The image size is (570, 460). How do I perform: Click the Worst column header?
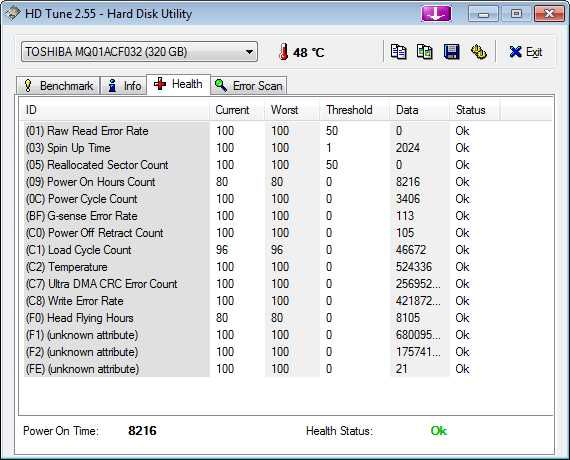coord(292,110)
